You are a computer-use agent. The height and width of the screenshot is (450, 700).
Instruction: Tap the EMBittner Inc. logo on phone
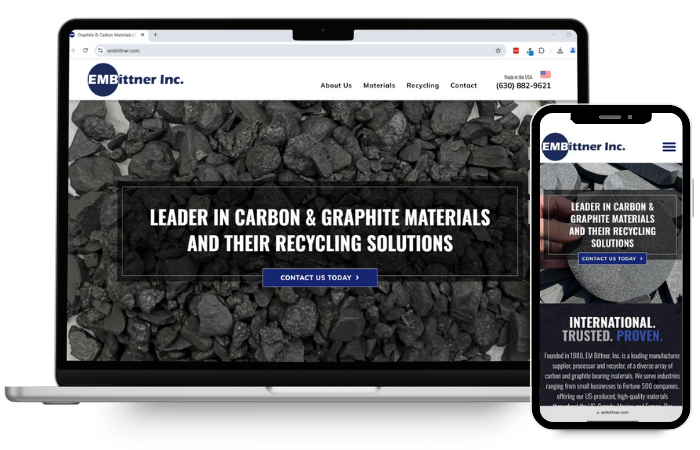(583, 146)
